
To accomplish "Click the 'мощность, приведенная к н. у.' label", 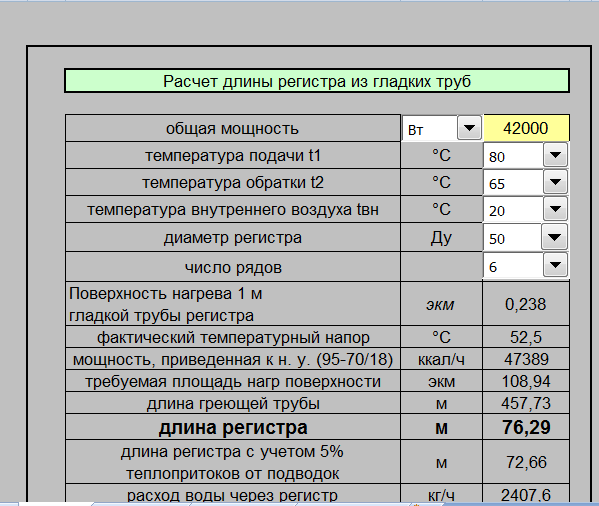I will (233, 359).
